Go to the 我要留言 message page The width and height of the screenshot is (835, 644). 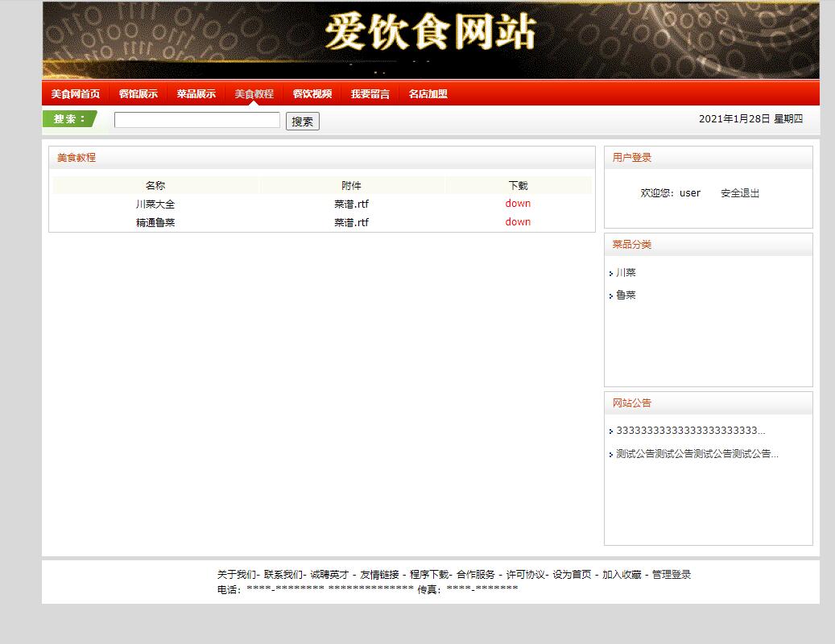click(370, 93)
